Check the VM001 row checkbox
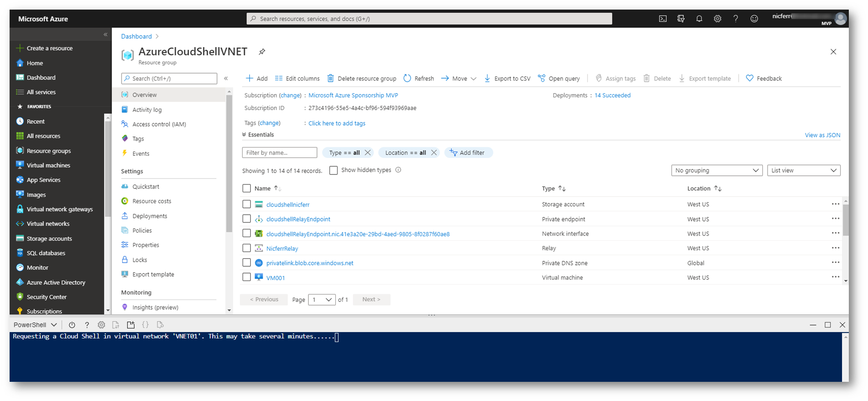The image size is (868, 401). (247, 277)
